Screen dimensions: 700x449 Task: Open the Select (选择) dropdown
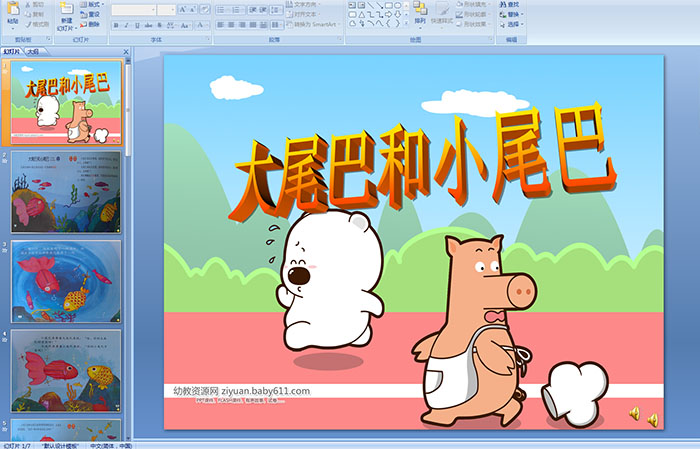(x=511, y=24)
